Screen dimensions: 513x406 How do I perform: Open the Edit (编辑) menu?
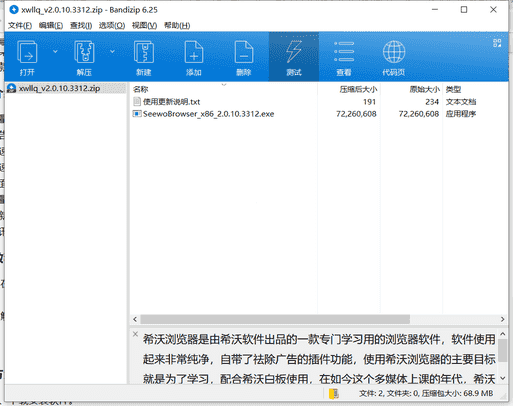point(51,25)
